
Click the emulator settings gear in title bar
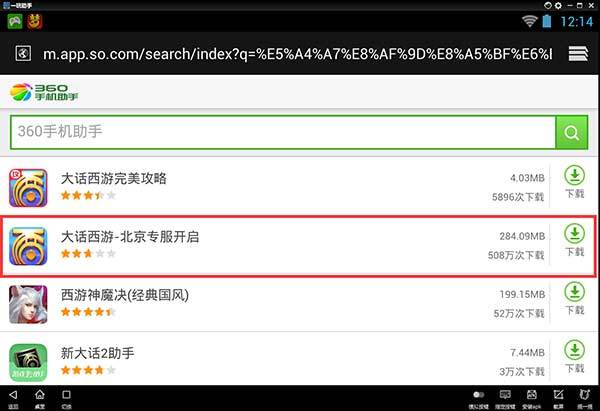click(x=558, y=5)
